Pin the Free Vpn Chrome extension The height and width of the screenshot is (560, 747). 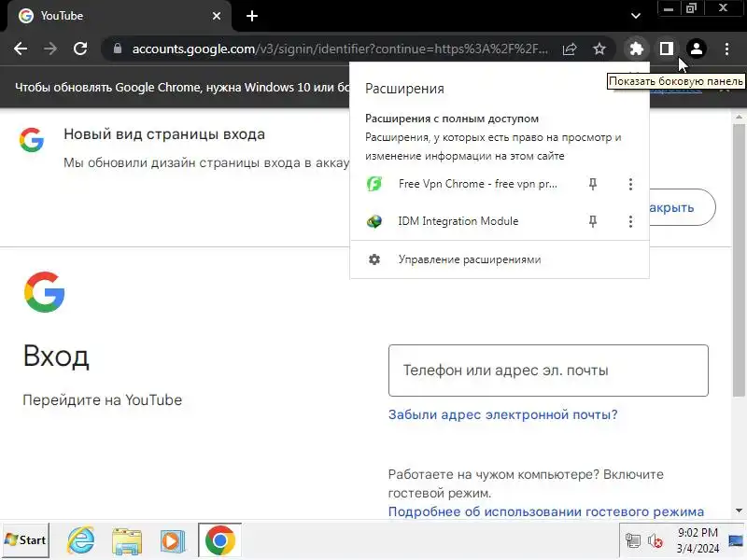[593, 184]
